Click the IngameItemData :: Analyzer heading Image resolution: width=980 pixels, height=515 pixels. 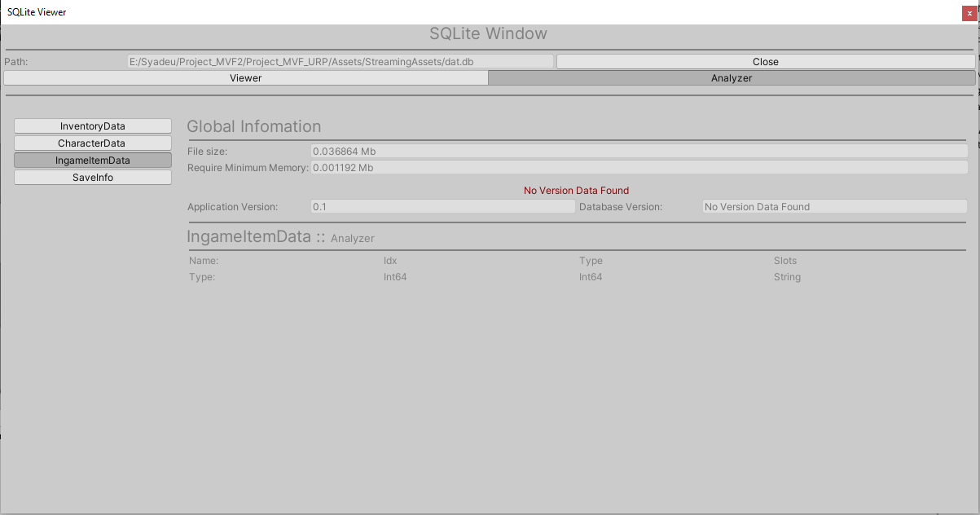tap(281, 237)
